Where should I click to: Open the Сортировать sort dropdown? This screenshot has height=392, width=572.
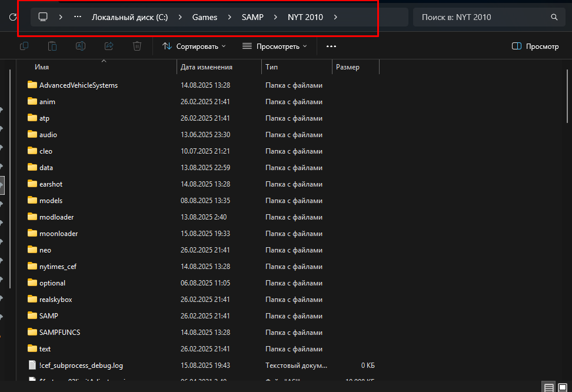194,46
